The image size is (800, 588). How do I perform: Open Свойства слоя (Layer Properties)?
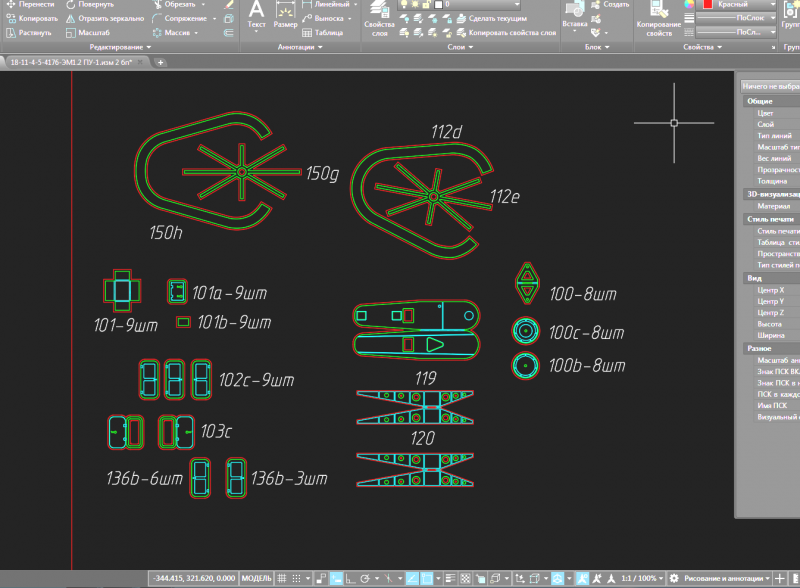(379, 19)
